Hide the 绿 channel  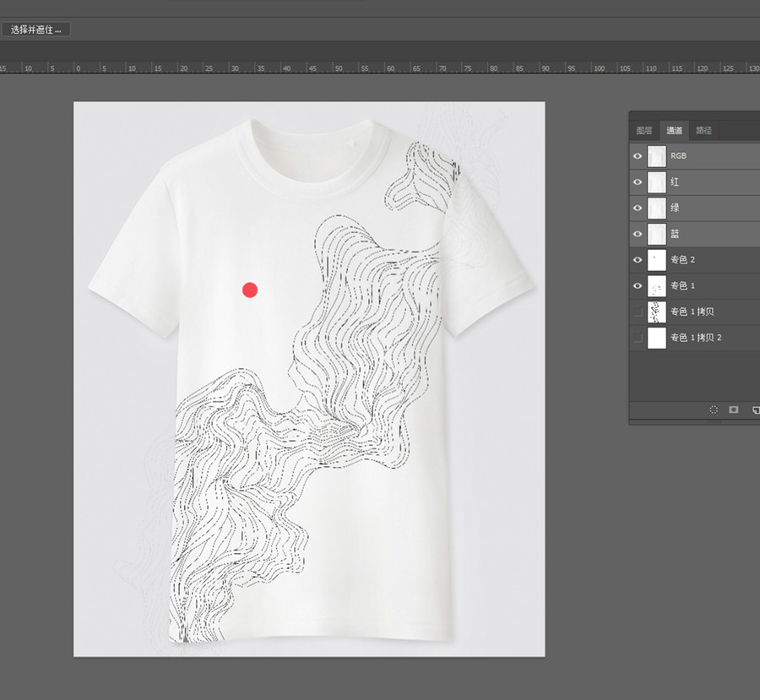(x=638, y=208)
